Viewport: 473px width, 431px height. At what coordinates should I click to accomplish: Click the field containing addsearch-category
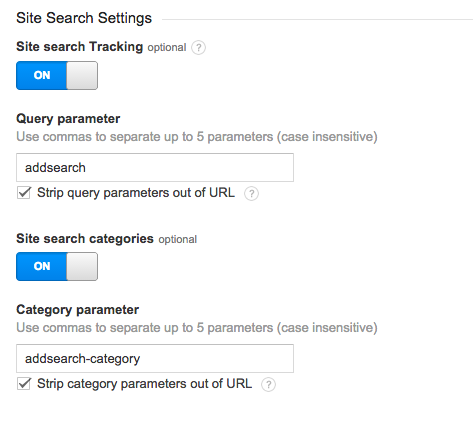pyautogui.click(x=155, y=358)
